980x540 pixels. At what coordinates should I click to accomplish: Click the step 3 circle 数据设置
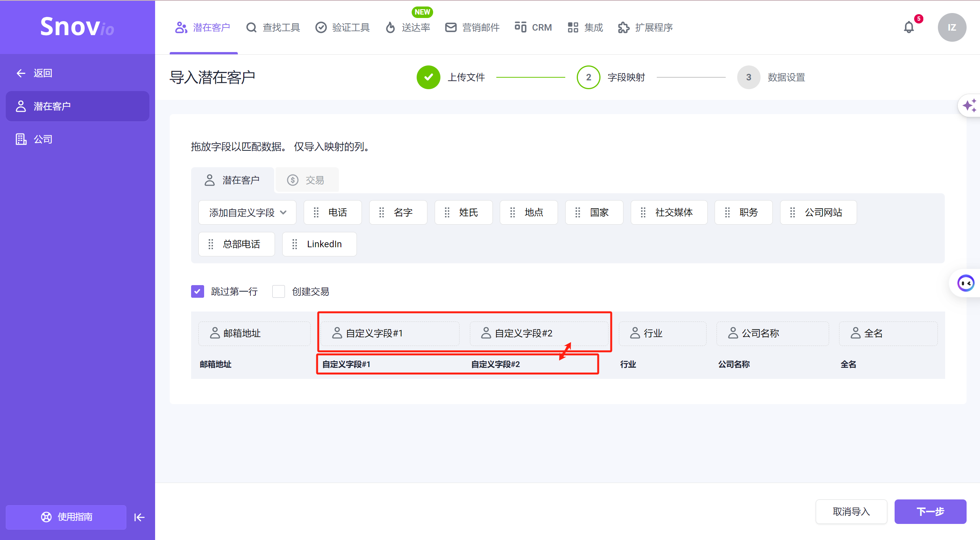coord(749,77)
